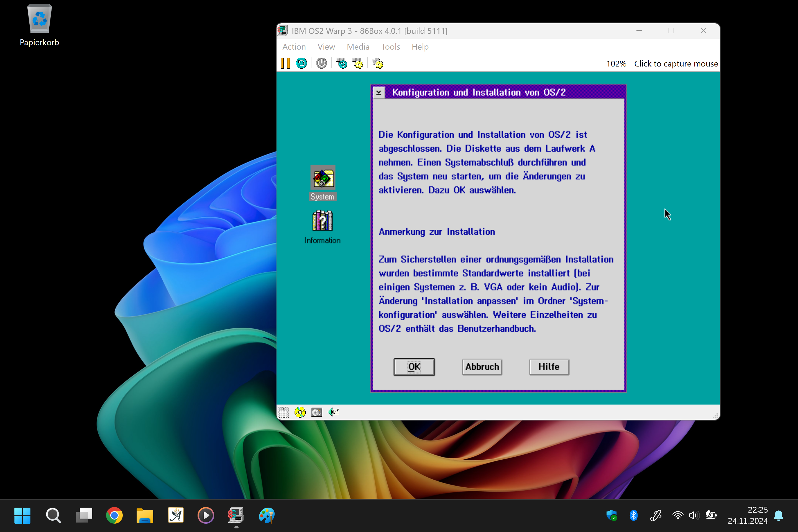Open the media player taskbar icon
798x532 pixels.
point(206,516)
